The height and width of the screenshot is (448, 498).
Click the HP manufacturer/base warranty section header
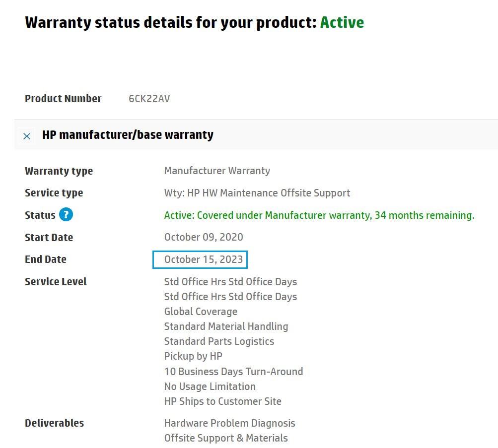(128, 135)
